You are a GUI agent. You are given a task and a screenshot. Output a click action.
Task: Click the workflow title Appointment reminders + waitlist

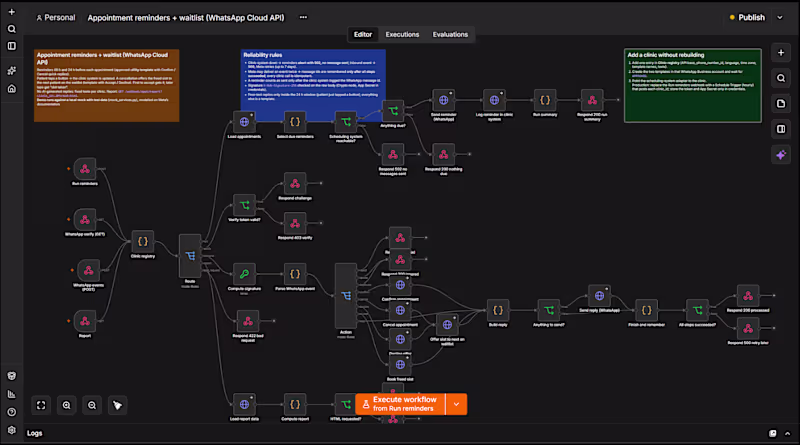[x=186, y=17]
